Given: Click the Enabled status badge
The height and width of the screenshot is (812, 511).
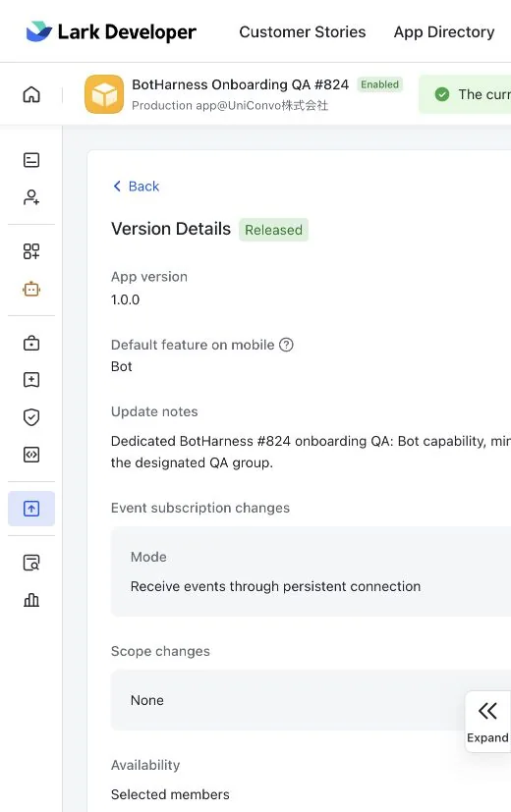Looking at the screenshot, I should pyautogui.click(x=380, y=84).
